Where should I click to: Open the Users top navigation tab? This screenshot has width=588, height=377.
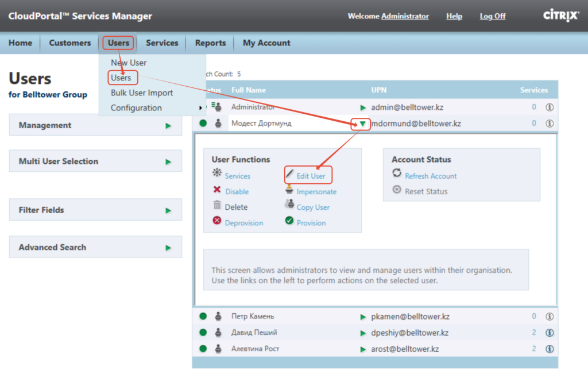pyautogui.click(x=118, y=43)
